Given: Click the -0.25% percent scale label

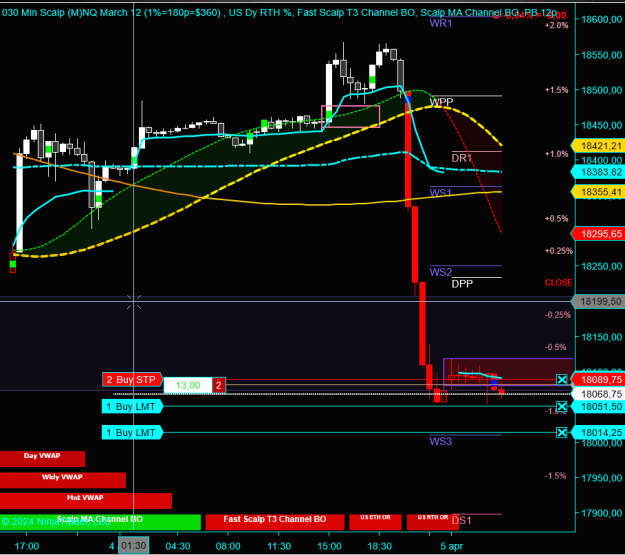Looking at the screenshot, I should (558, 315).
